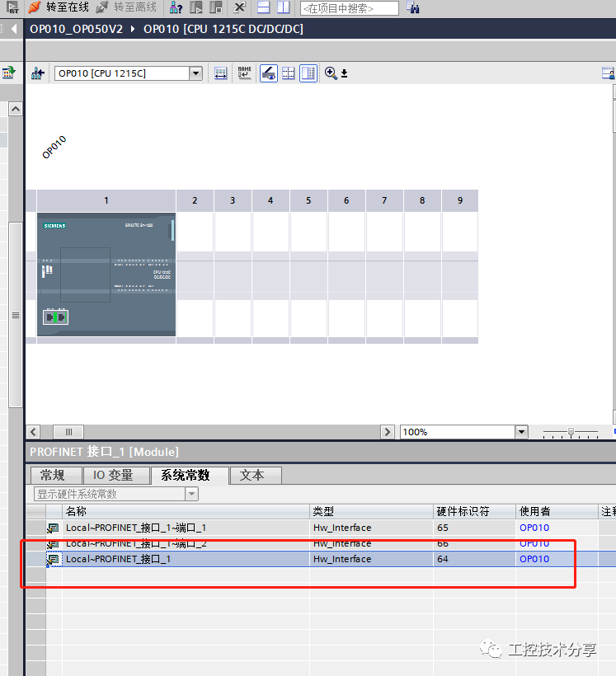This screenshot has height=676, width=616.
Task: Click the Go online (转至在线) button
Action: point(58,7)
